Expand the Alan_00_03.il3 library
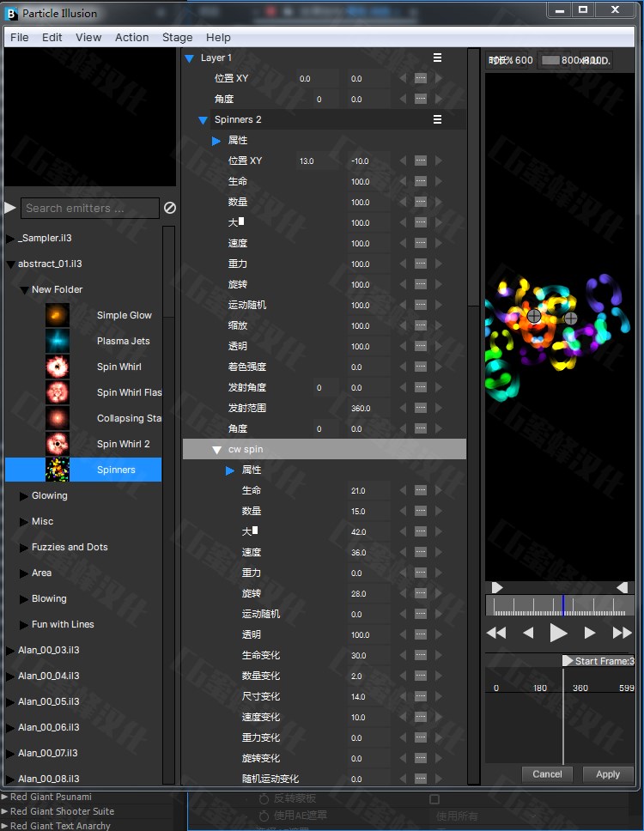Image resolution: width=644 pixels, height=831 pixels. [10, 651]
